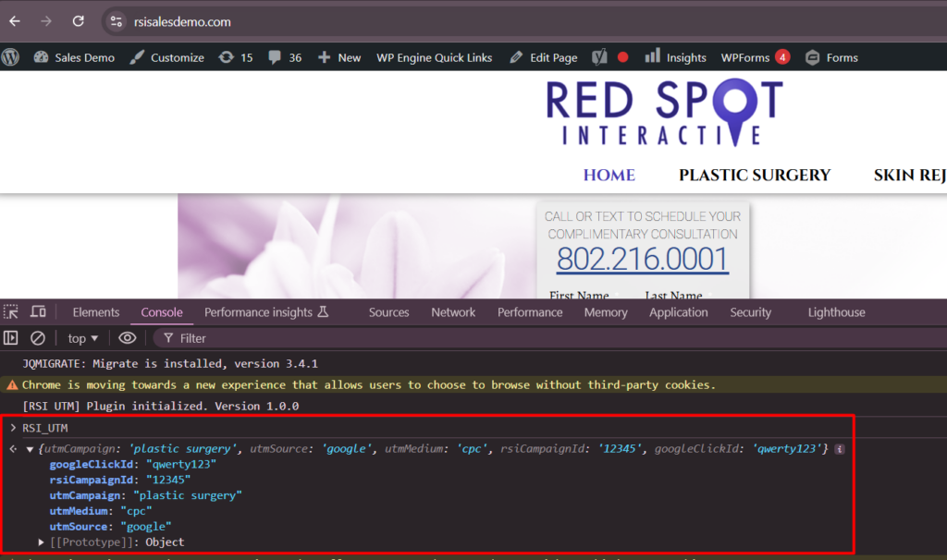This screenshot has width=947, height=560.
Task: Open Sales Demo site menu
Action: [74, 57]
